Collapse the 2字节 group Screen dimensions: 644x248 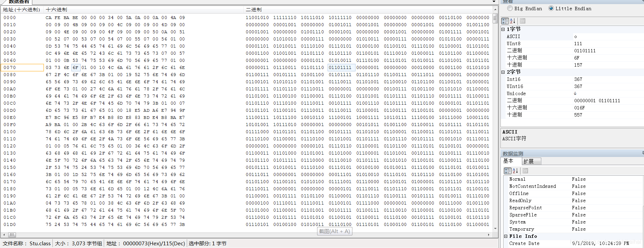coord(503,72)
